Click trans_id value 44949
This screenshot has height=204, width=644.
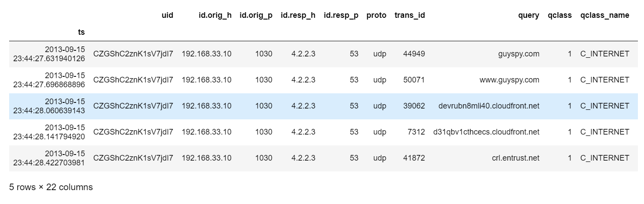(x=414, y=54)
